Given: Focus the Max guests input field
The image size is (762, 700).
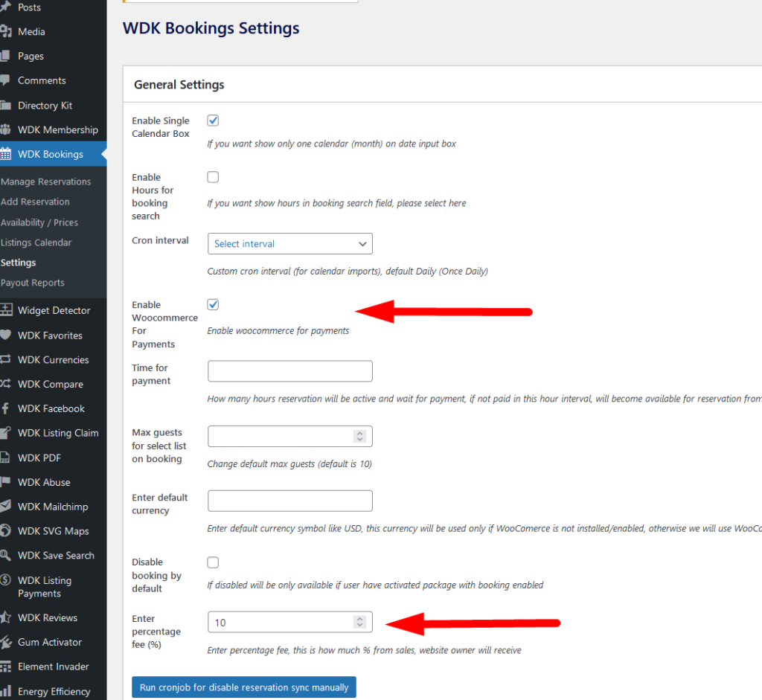Looking at the screenshot, I should [x=290, y=436].
